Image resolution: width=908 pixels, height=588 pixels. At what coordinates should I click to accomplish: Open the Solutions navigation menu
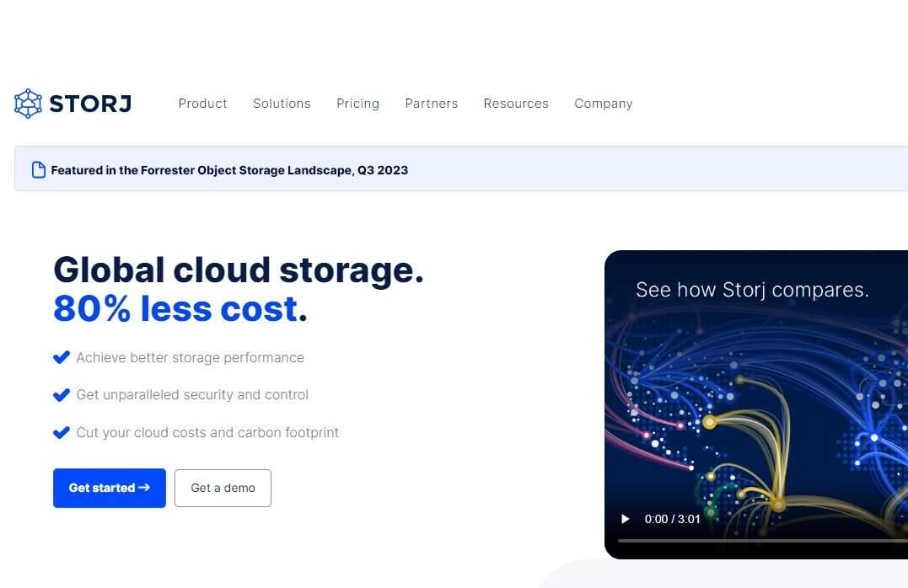pyautogui.click(x=282, y=103)
